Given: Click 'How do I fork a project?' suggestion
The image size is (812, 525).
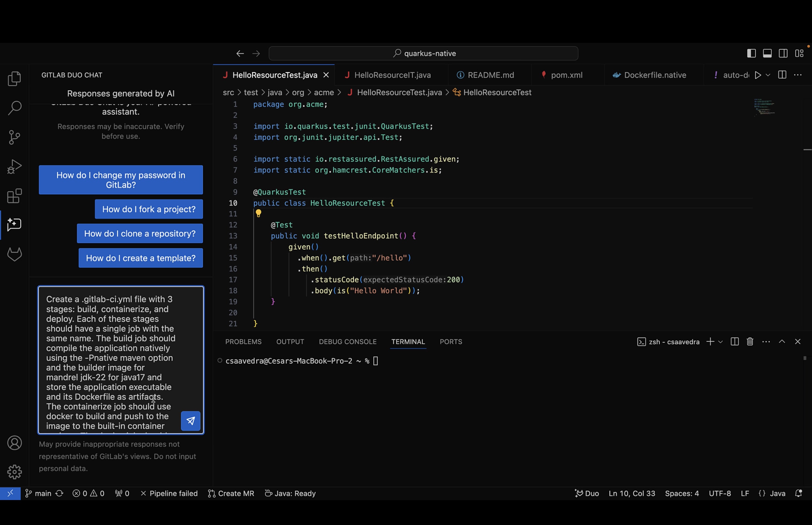Looking at the screenshot, I should [148, 209].
